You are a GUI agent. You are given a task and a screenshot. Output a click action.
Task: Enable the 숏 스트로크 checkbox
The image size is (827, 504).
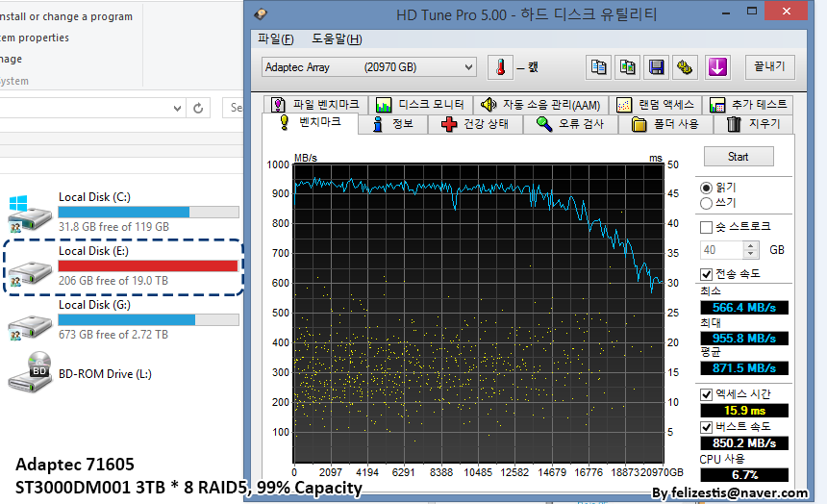coord(706,227)
